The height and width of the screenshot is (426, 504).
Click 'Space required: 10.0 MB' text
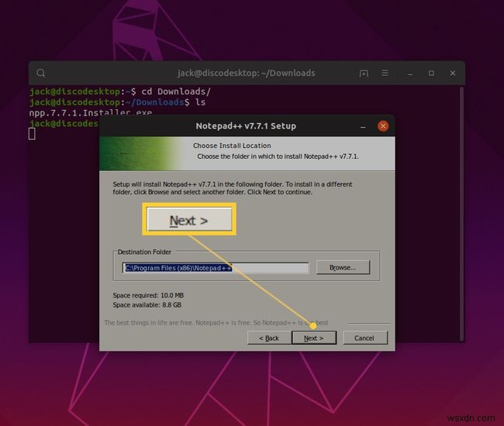tap(148, 295)
